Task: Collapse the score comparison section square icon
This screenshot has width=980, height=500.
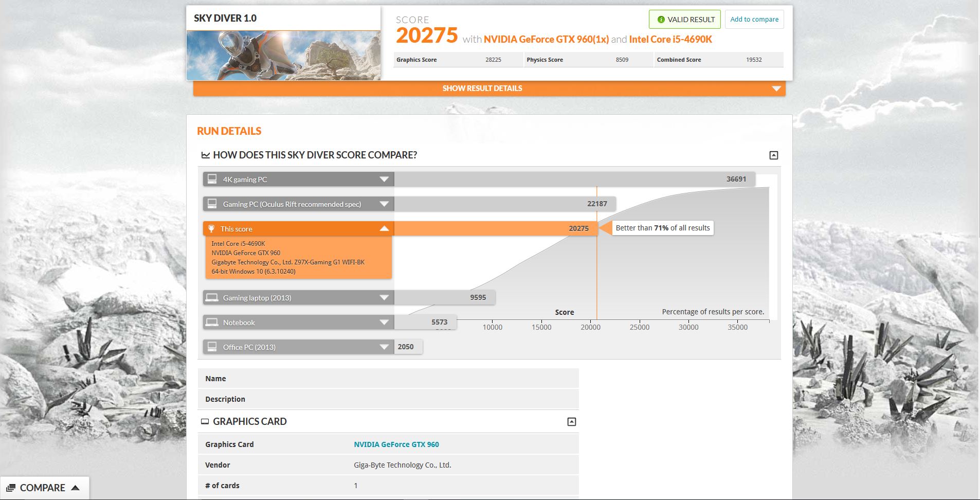Action: pyautogui.click(x=773, y=155)
